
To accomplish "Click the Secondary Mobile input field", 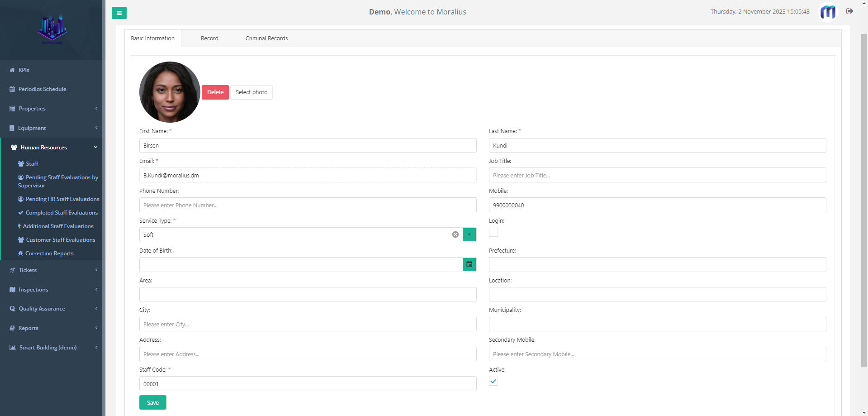I will click(657, 354).
